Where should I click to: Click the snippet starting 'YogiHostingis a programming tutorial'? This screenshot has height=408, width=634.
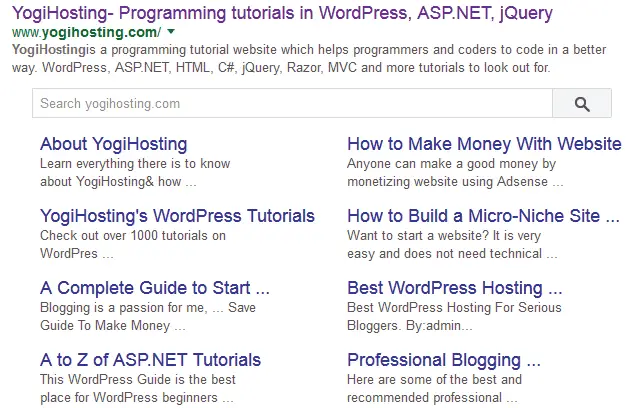coord(309,58)
